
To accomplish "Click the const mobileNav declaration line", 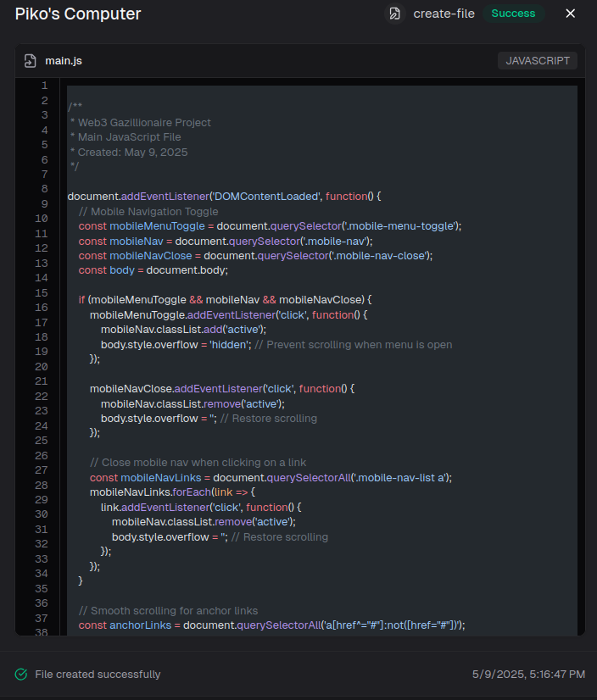I will [x=226, y=241].
